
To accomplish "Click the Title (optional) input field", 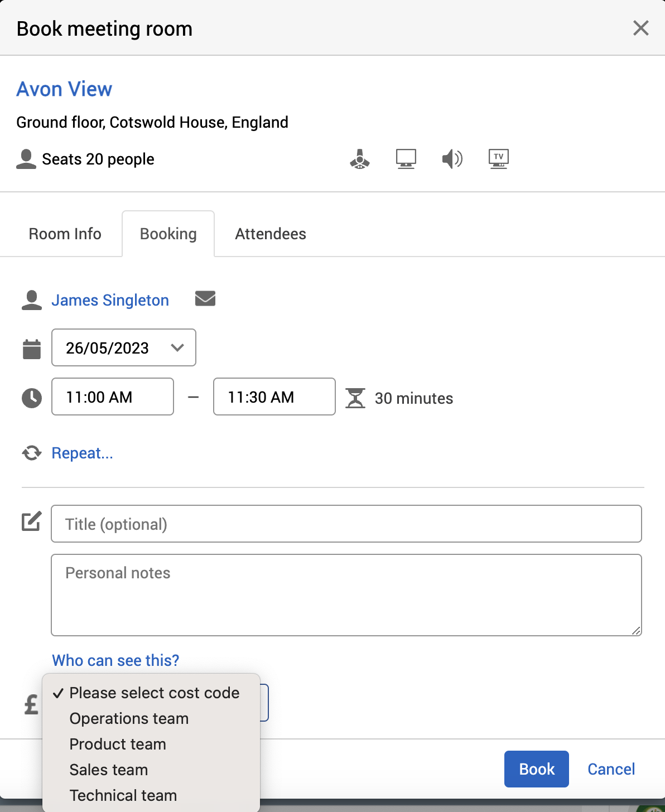I will click(346, 524).
